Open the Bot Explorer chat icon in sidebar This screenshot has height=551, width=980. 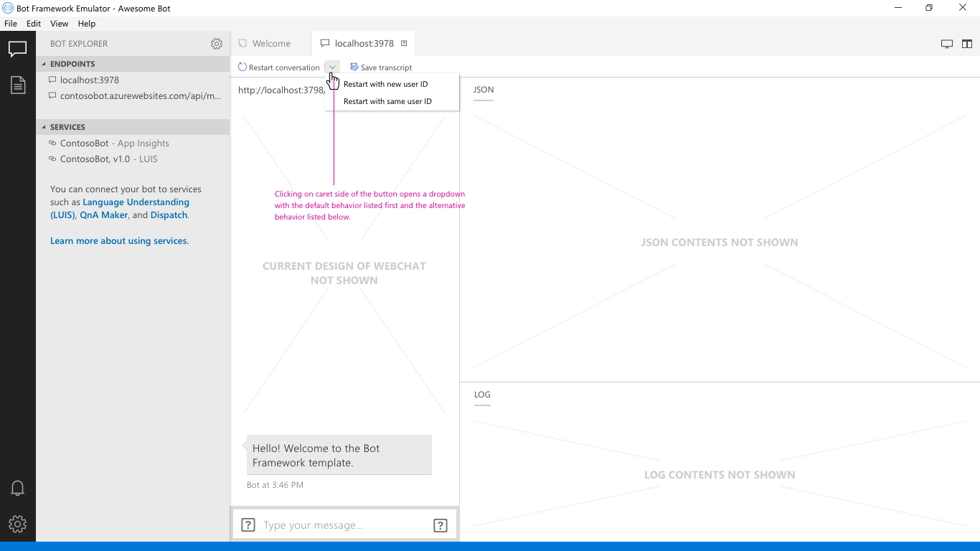click(x=17, y=50)
